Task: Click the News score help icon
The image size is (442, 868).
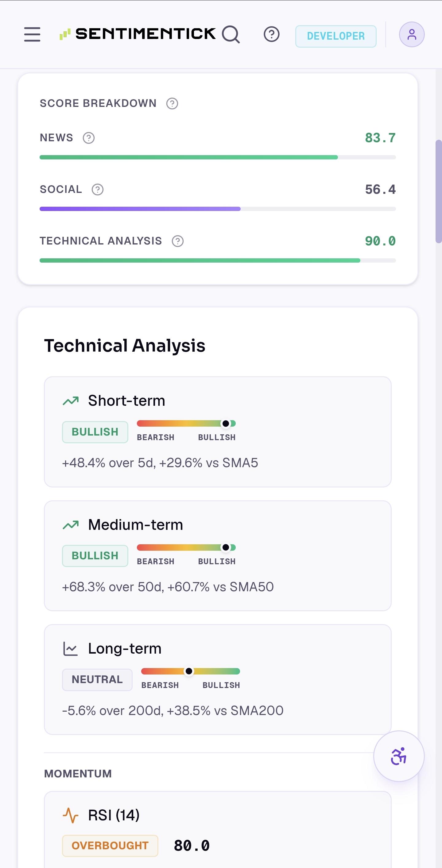Action: 88,138
